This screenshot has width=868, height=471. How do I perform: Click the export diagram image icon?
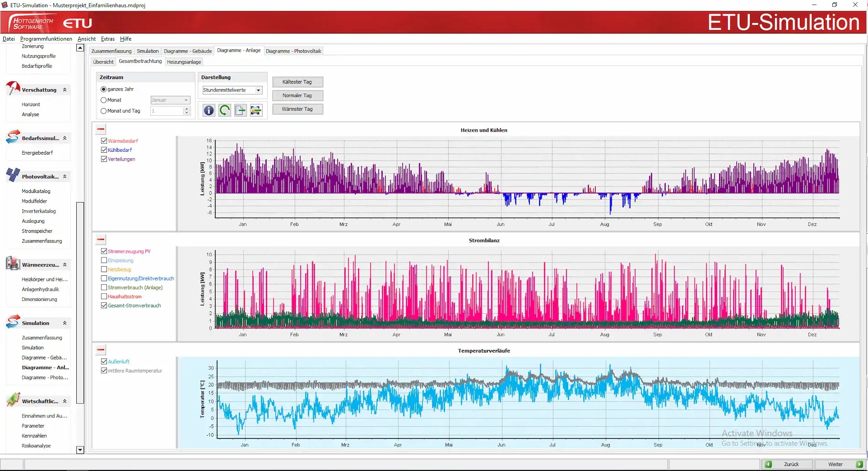pyautogui.click(x=256, y=110)
